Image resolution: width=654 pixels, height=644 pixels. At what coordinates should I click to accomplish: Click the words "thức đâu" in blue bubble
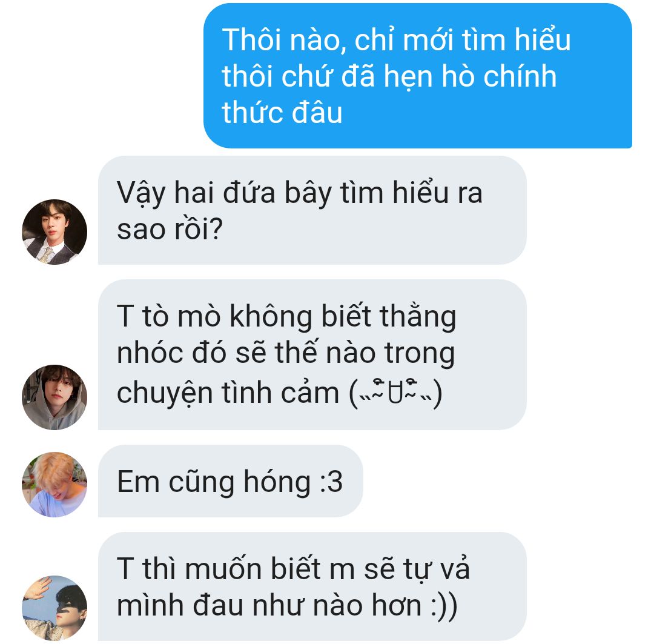pyautogui.click(x=282, y=113)
